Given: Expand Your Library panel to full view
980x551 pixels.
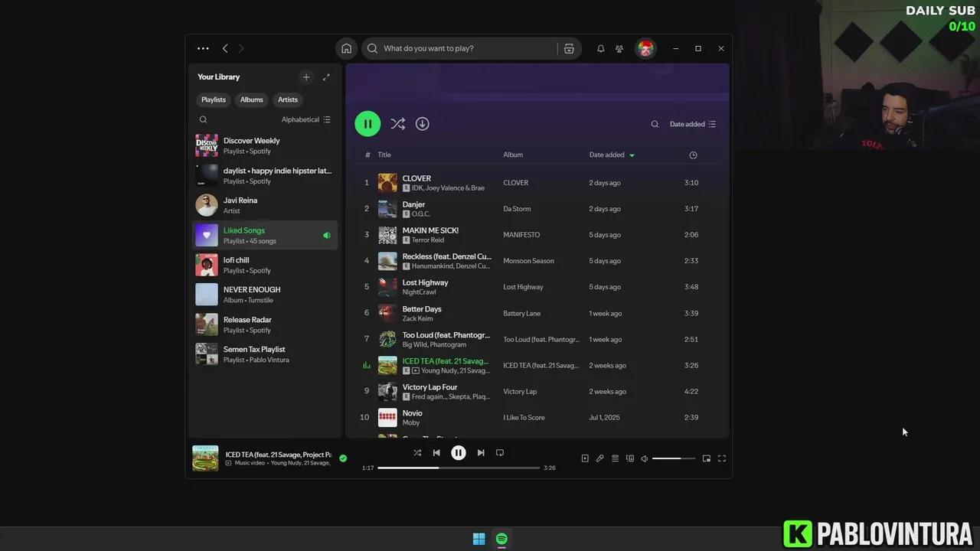Looking at the screenshot, I should (326, 77).
